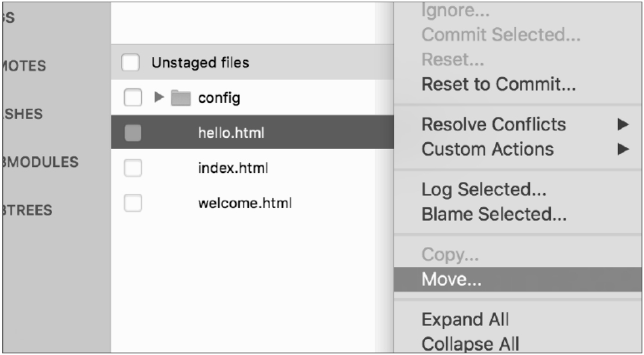Open the SUBMODULES sidebar section

[x=41, y=162]
